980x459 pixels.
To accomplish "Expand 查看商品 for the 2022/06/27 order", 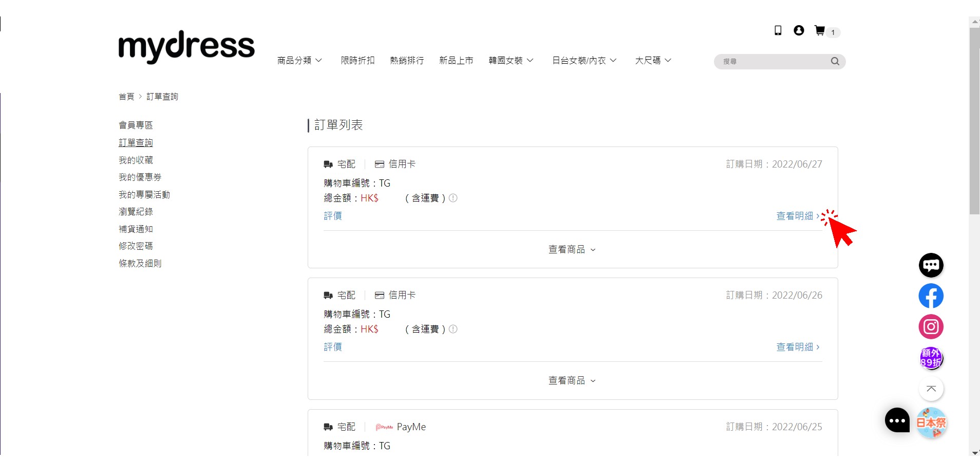I will click(x=572, y=249).
